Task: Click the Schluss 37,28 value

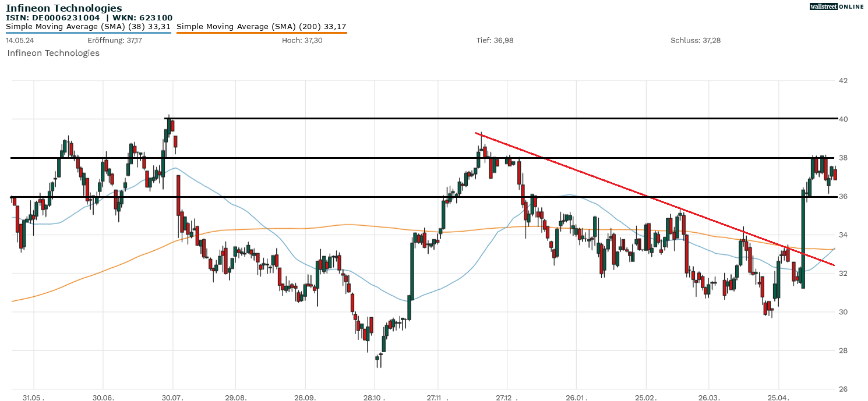Action: (696, 40)
